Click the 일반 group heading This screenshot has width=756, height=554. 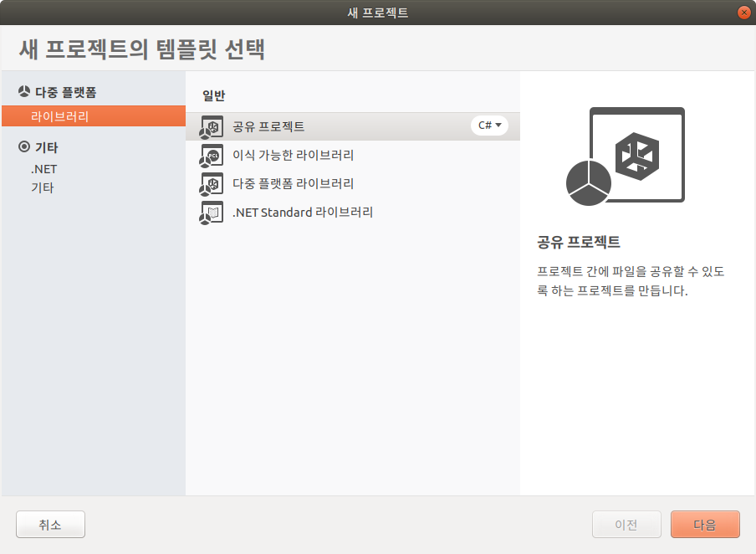tap(213, 95)
